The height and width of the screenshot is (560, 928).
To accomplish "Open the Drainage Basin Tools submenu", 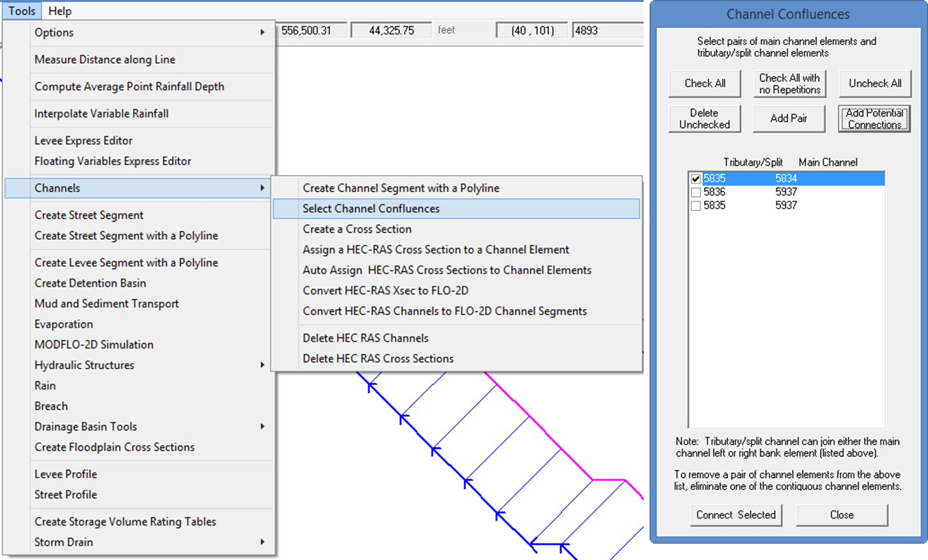I will (x=149, y=427).
